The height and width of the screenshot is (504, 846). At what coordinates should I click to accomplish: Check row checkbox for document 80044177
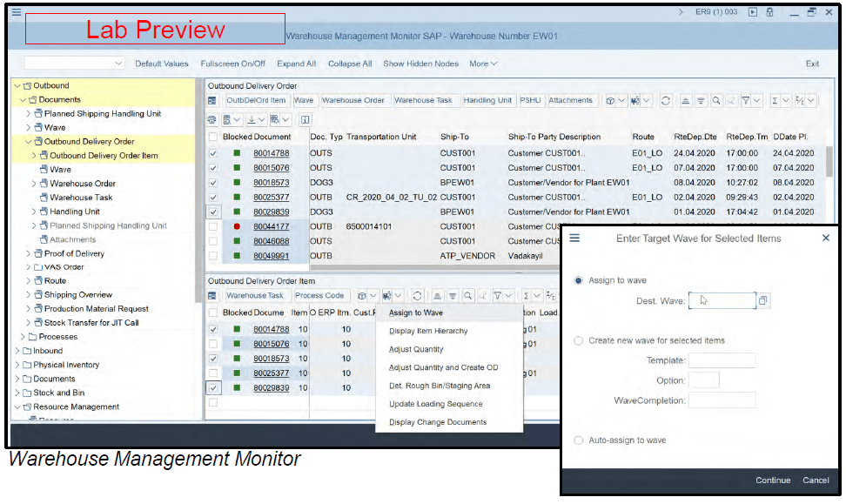(x=213, y=227)
